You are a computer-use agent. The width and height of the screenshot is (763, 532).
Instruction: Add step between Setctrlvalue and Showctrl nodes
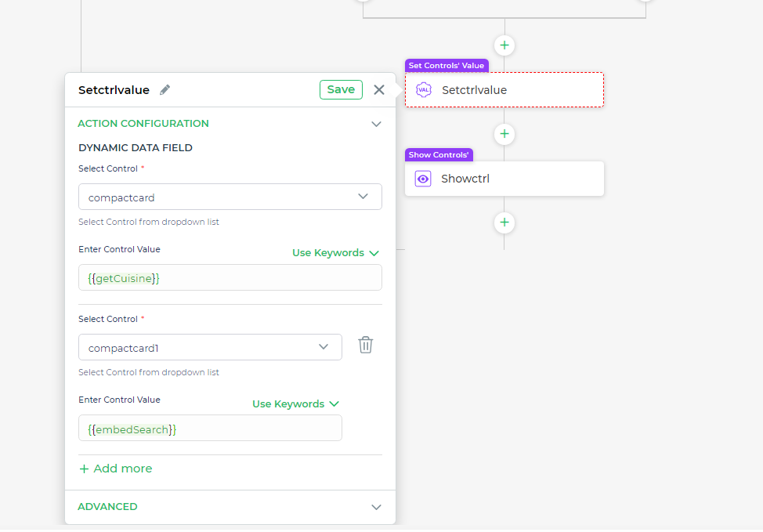(x=504, y=134)
